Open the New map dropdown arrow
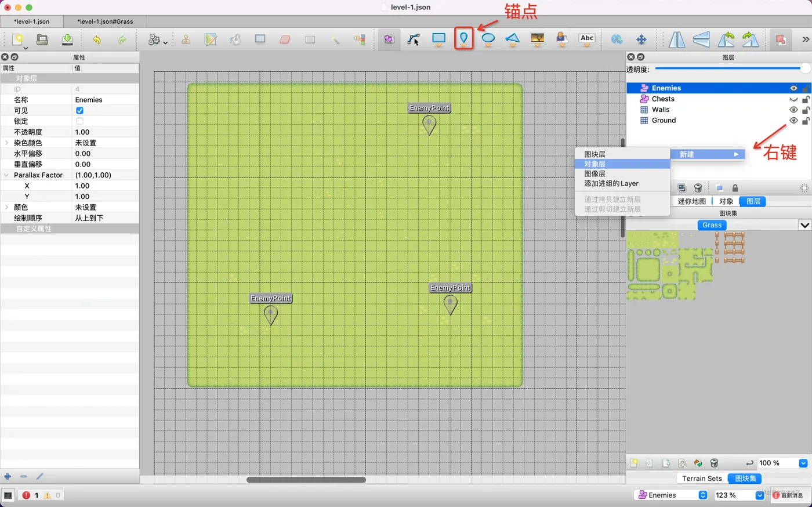The image size is (812, 507). [x=25, y=48]
